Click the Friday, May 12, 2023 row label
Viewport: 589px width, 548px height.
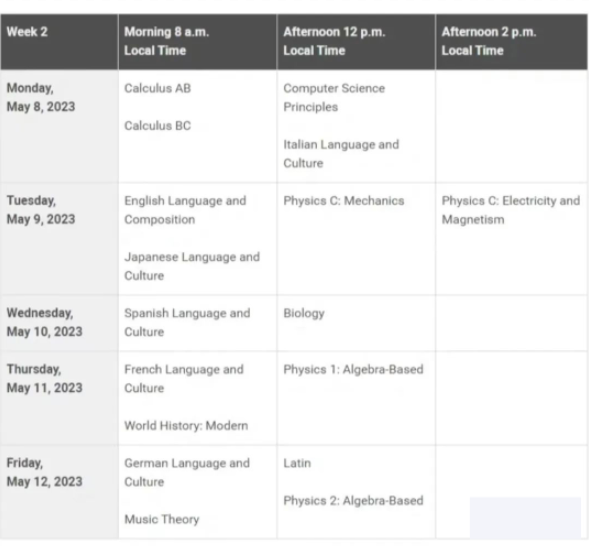44,472
